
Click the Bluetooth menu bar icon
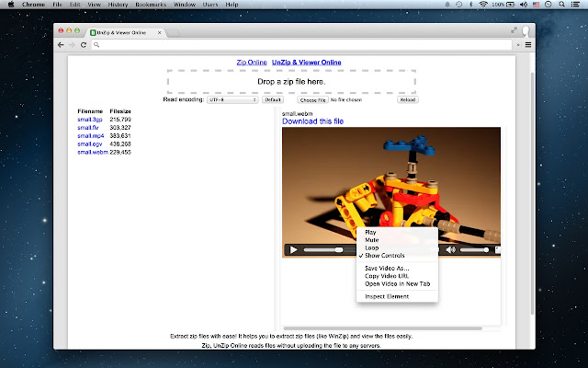click(x=471, y=5)
